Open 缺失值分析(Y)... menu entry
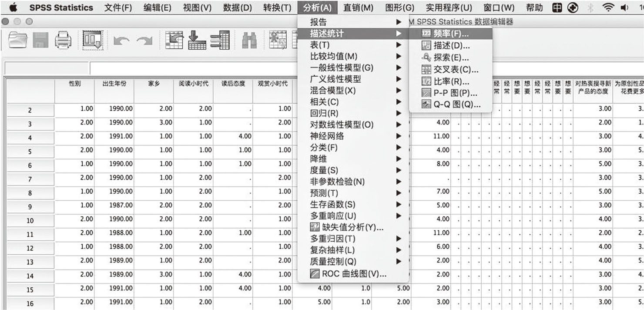Viewport: 644px width, 310px height. coord(353,227)
